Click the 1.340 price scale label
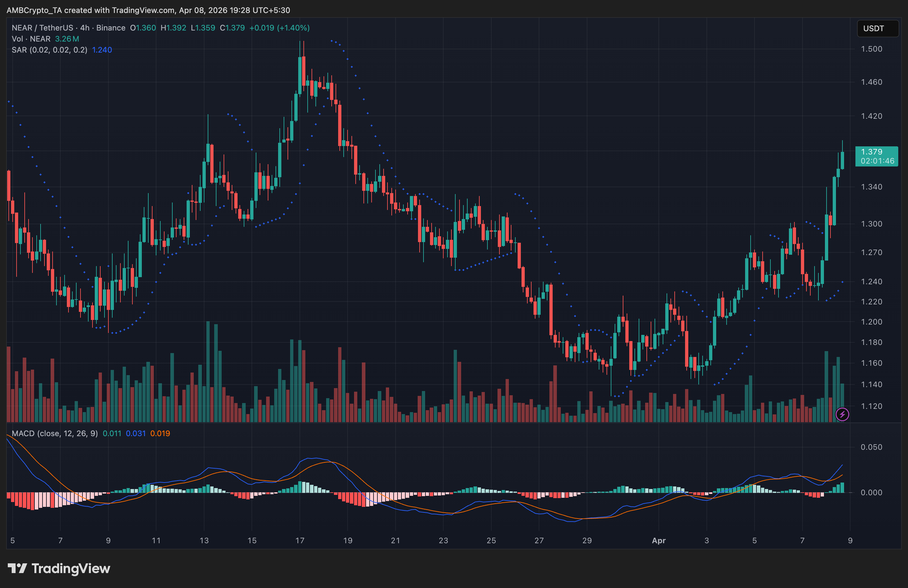Image resolution: width=908 pixels, height=588 pixels. point(871,187)
